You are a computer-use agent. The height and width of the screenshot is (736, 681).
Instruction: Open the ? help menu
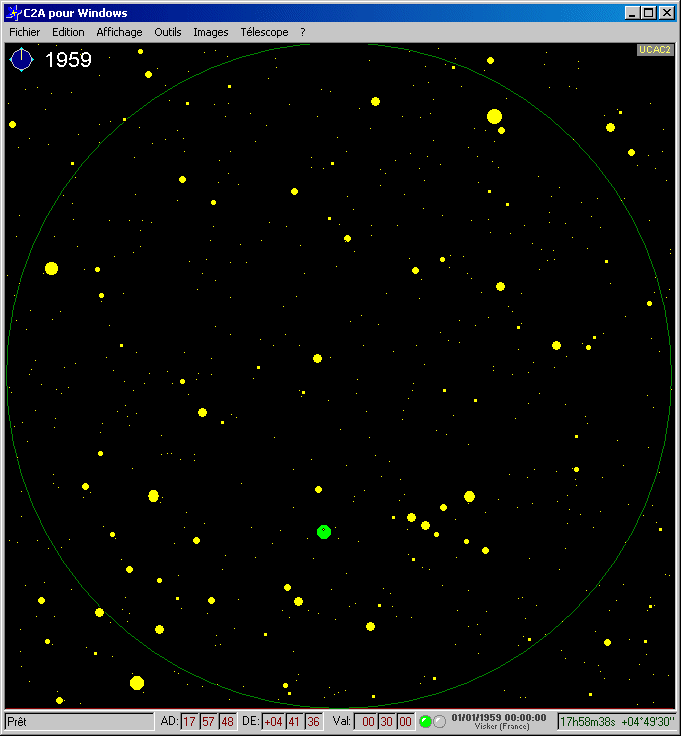pos(303,32)
